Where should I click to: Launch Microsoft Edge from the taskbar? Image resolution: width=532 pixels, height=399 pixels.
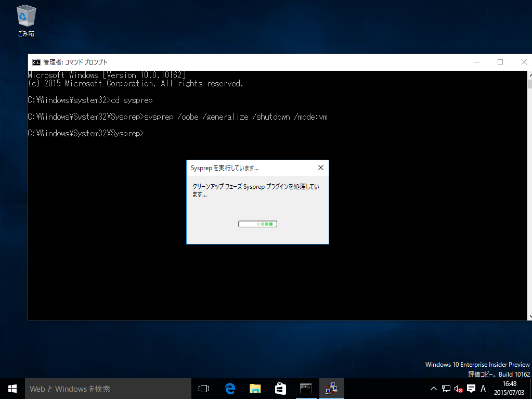[230, 389]
